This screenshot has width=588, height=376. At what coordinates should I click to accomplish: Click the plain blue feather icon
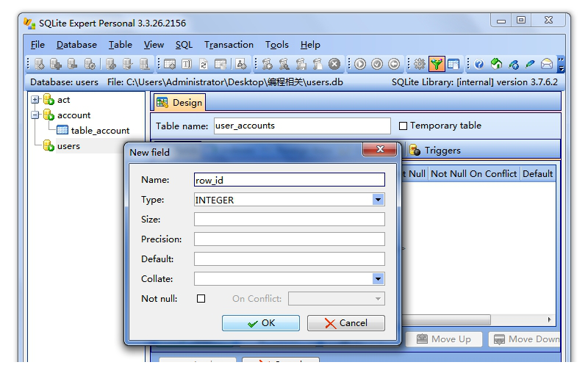[x=530, y=65]
